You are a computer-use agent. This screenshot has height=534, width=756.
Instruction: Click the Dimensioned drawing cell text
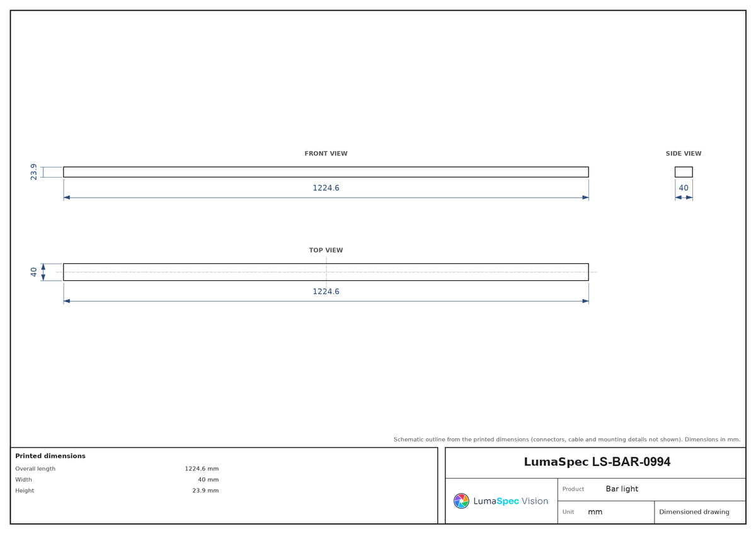point(694,512)
